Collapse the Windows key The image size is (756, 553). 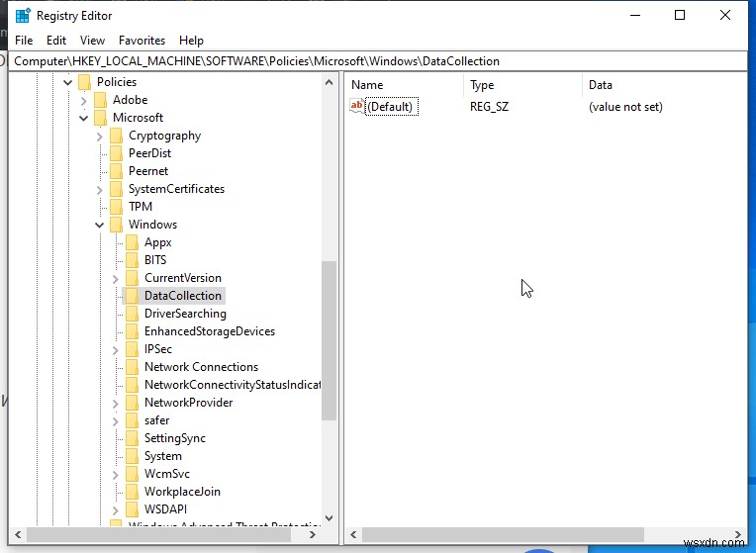click(x=100, y=226)
